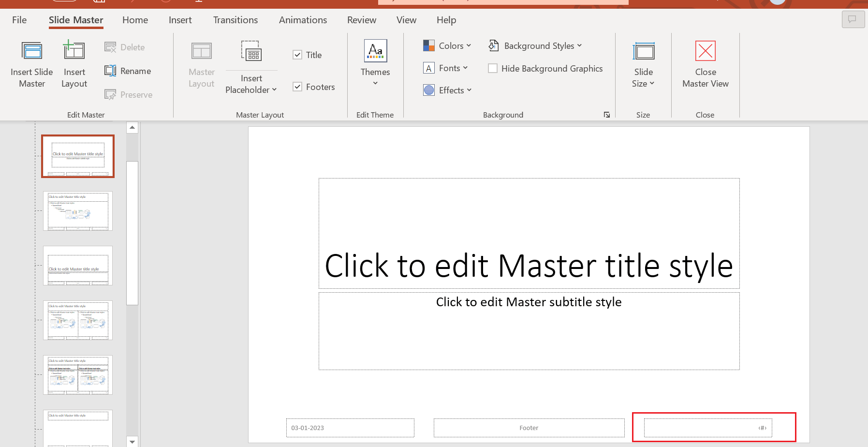Expand the Fonts dropdown arrow
The image size is (868, 447).
465,68
